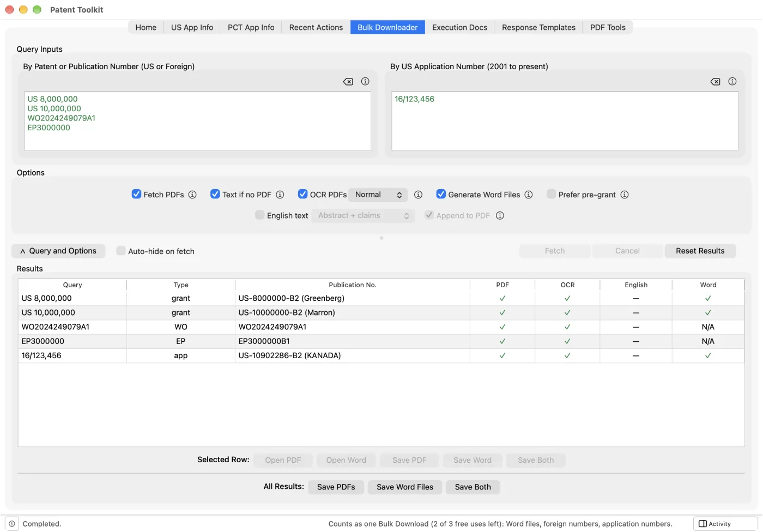Show info for US application number input

[732, 81]
